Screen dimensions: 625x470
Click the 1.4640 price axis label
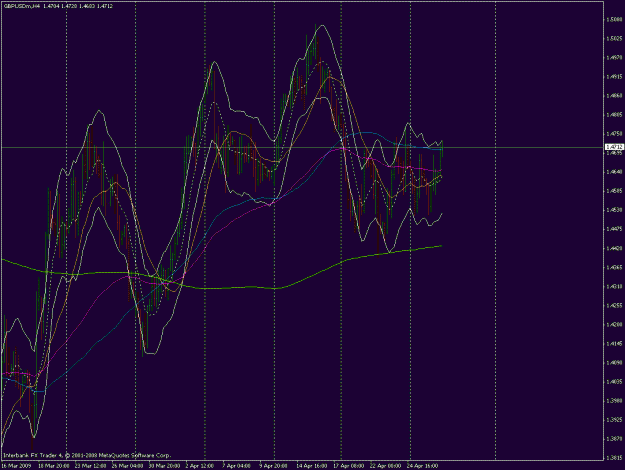click(614, 172)
